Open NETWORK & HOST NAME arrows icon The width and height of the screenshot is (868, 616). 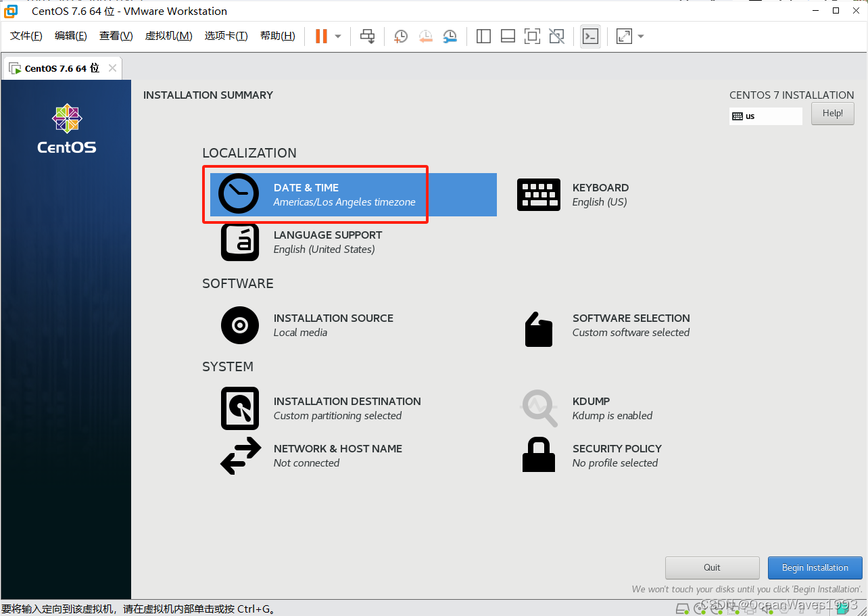(241, 456)
